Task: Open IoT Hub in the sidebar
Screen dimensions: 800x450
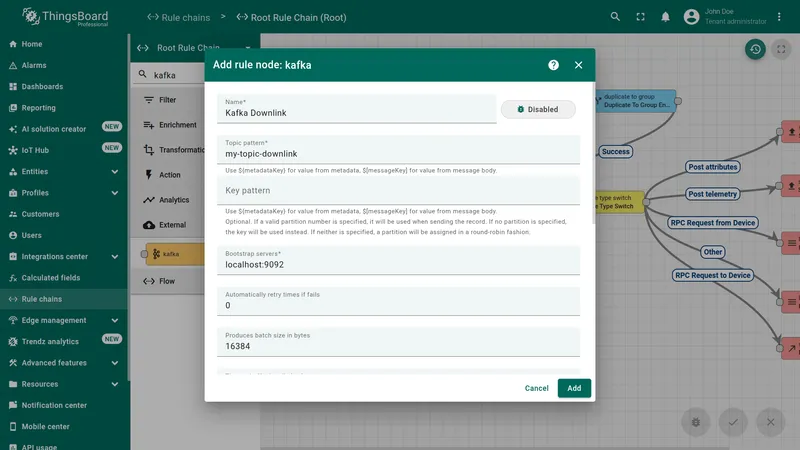Action: click(x=64, y=150)
